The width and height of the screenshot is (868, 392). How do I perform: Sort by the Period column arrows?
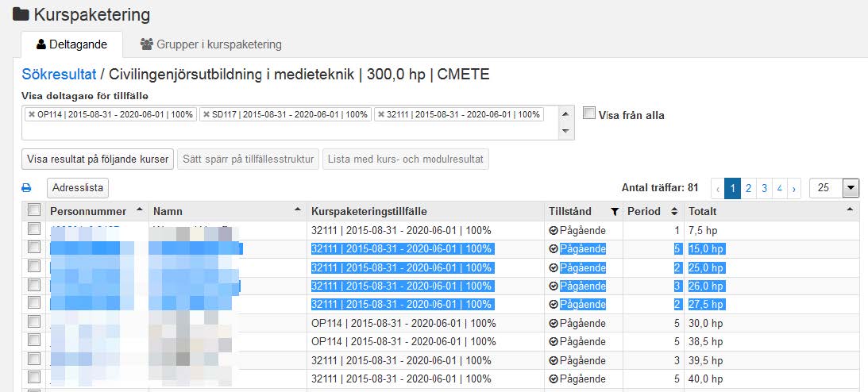674,211
